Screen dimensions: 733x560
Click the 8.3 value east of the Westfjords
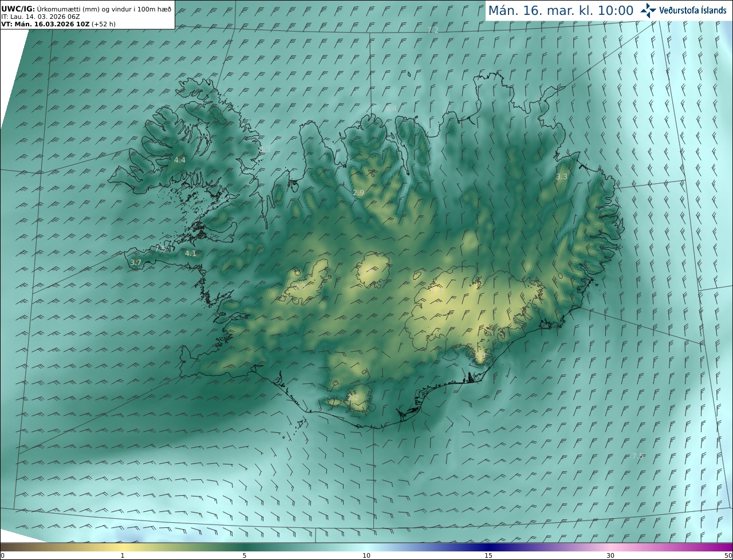point(265,149)
